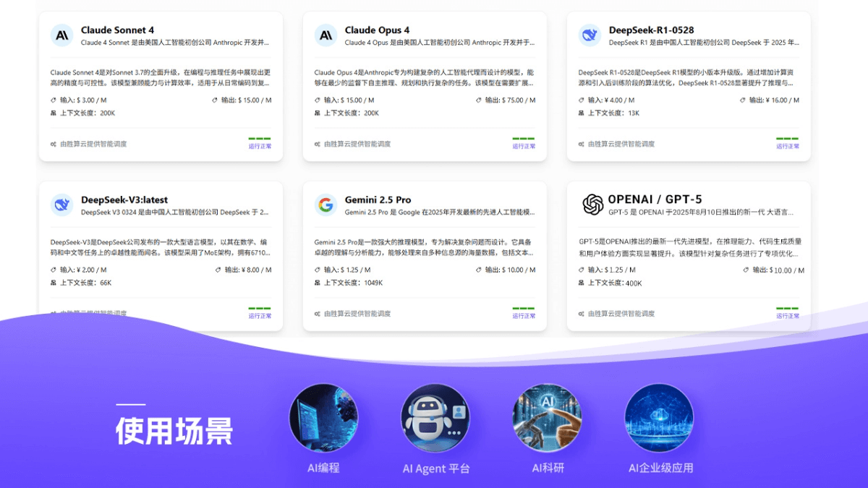Toggle the status bars on DeepSeek-R1-0528 card
Viewport: 868px width, 488px height.
[787, 140]
